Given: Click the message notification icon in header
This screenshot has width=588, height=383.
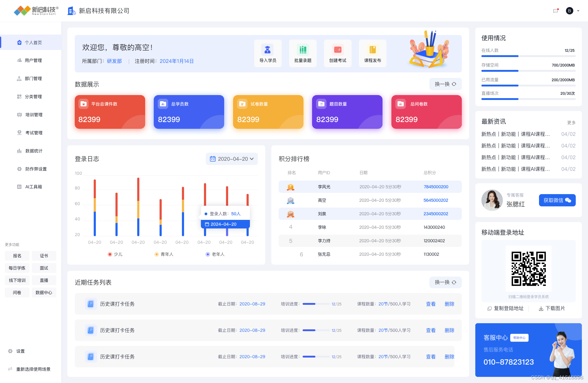Looking at the screenshot, I should [x=556, y=11].
